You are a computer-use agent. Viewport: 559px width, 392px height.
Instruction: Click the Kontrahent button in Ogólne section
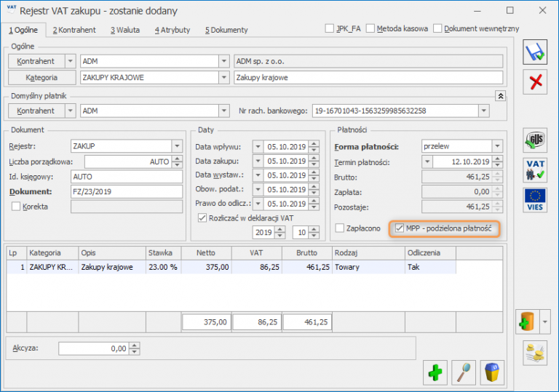coord(36,61)
